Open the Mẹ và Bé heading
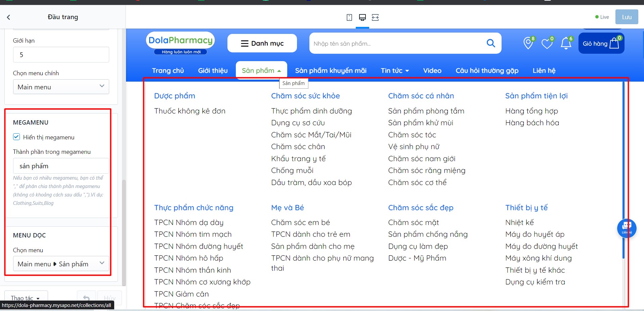644x311 pixels. [x=288, y=208]
